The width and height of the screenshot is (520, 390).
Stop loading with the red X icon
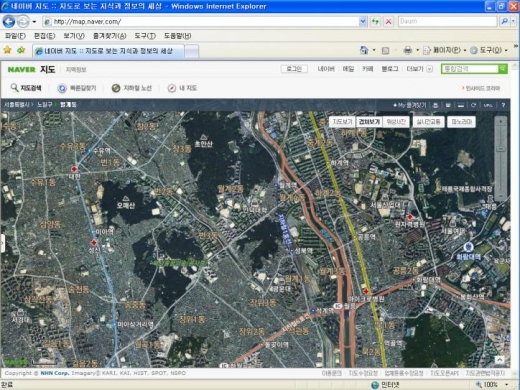coord(388,22)
